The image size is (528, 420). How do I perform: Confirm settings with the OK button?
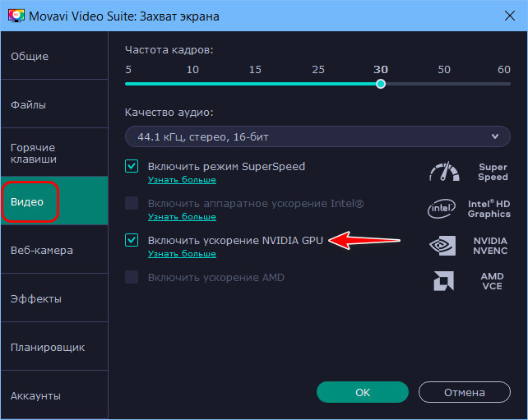pos(363,392)
